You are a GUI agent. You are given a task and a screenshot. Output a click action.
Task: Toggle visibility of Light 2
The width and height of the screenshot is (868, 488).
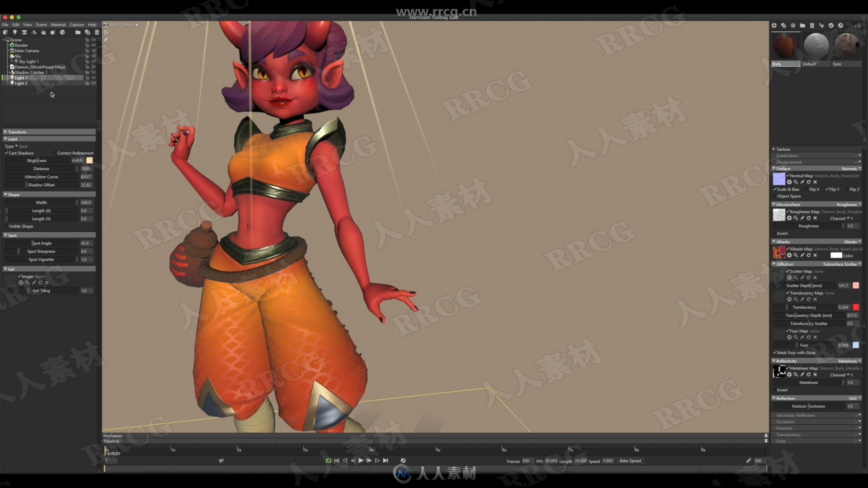point(94,83)
